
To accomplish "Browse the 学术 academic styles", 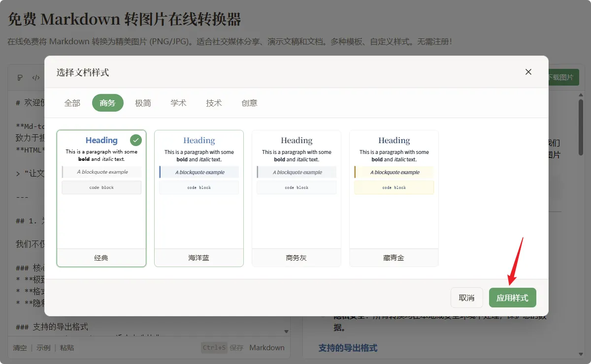I will (178, 103).
